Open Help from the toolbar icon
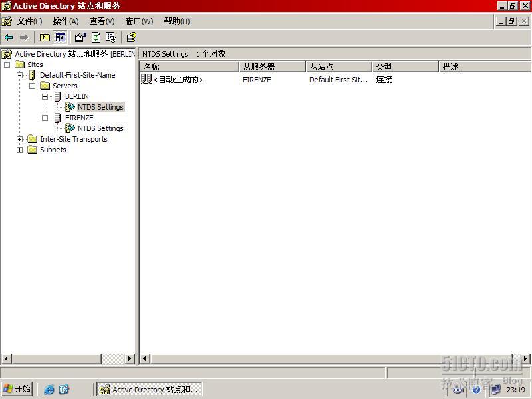The height and width of the screenshot is (399, 532). coord(131,37)
